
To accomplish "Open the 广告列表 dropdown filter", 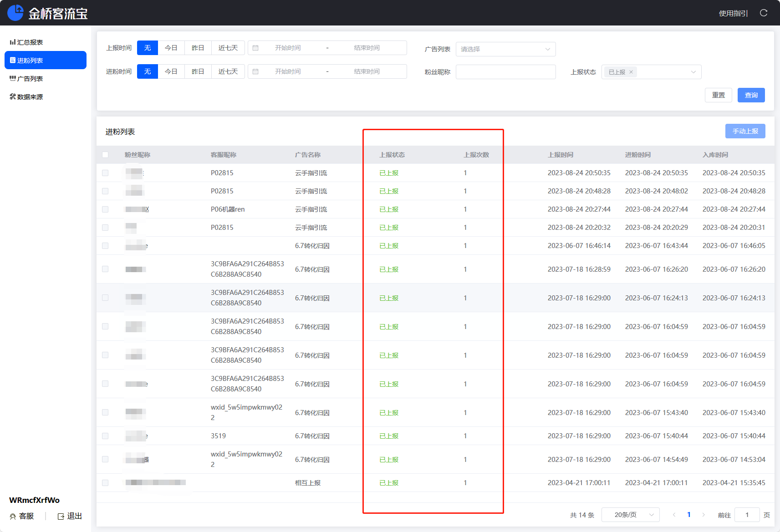I will [x=505, y=49].
